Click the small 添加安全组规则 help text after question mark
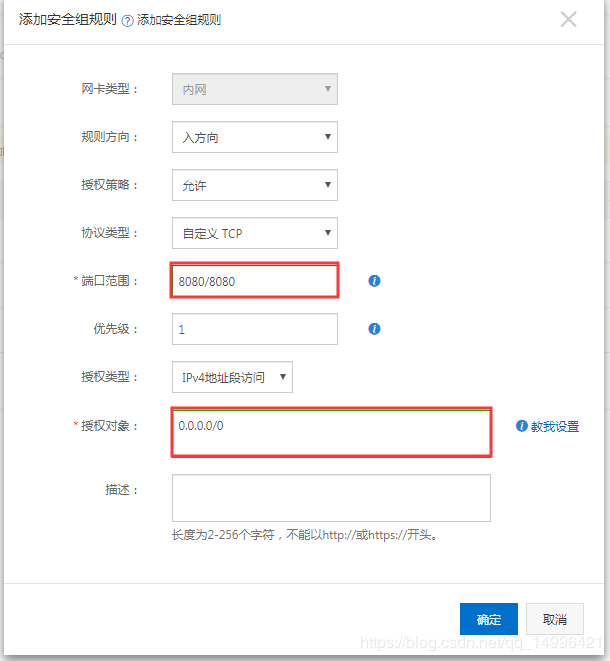This screenshot has width=610, height=661. [179, 20]
